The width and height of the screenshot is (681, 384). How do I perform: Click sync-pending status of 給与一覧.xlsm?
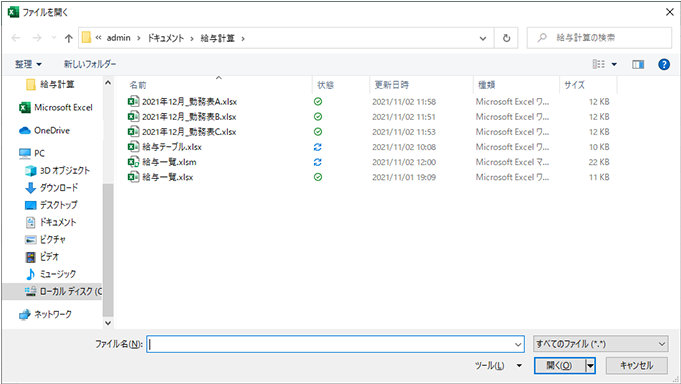318,162
